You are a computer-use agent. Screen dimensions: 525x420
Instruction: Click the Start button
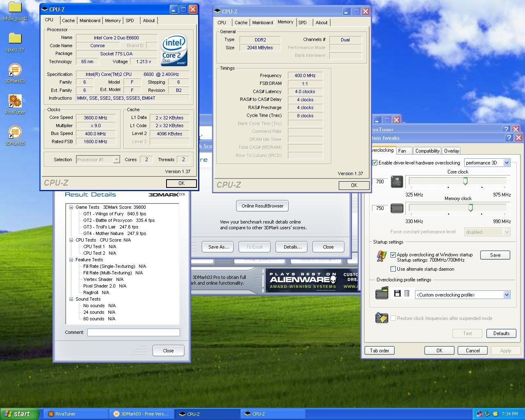(20, 414)
